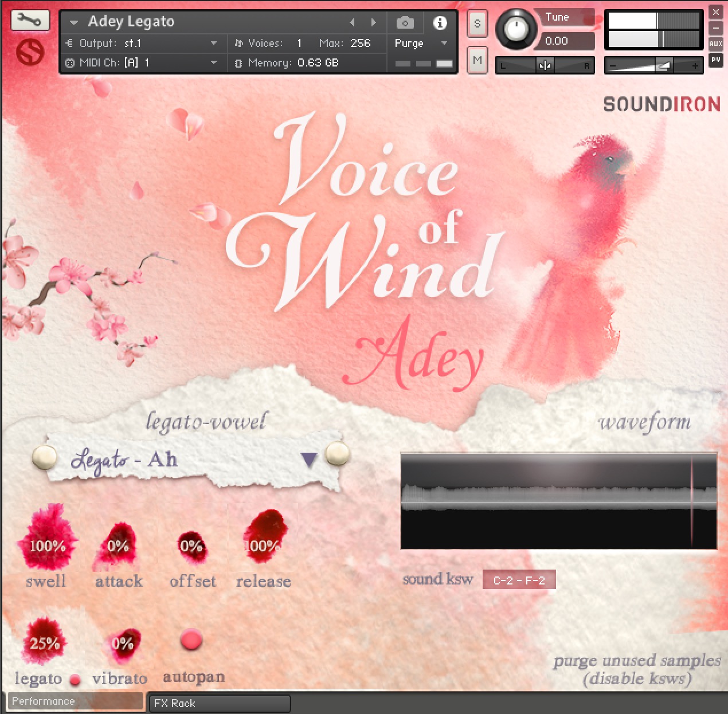The image size is (728, 714).
Task: Switch to the FX Rack tab
Action: [x=220, y=703]
